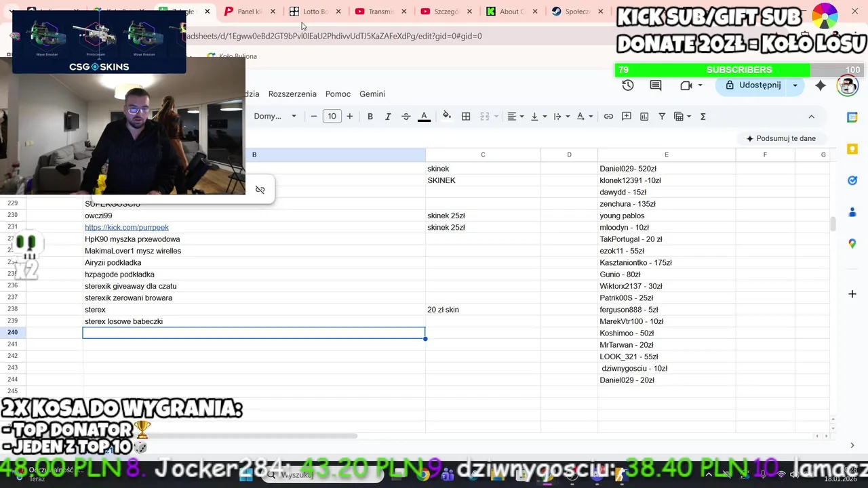Open the text color picker
This screenshot has height=488, width=868.
[x=424, y=117]
